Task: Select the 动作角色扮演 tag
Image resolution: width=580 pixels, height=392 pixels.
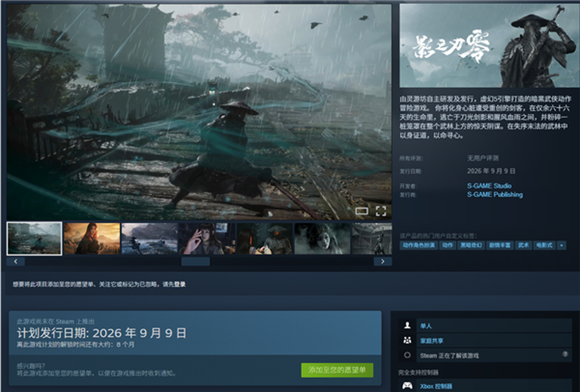Action: pos(419,245)
